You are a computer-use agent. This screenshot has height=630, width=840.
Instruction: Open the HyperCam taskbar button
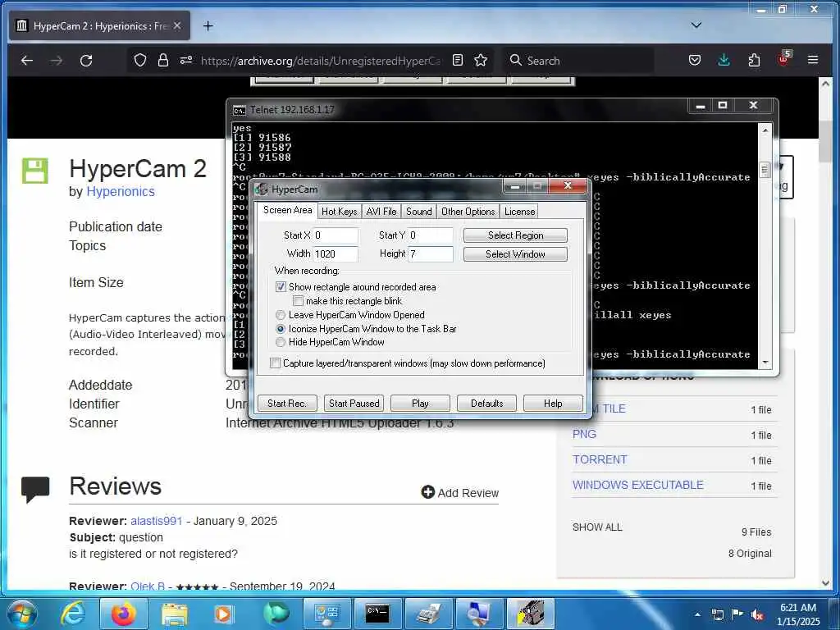pos(531,614)
